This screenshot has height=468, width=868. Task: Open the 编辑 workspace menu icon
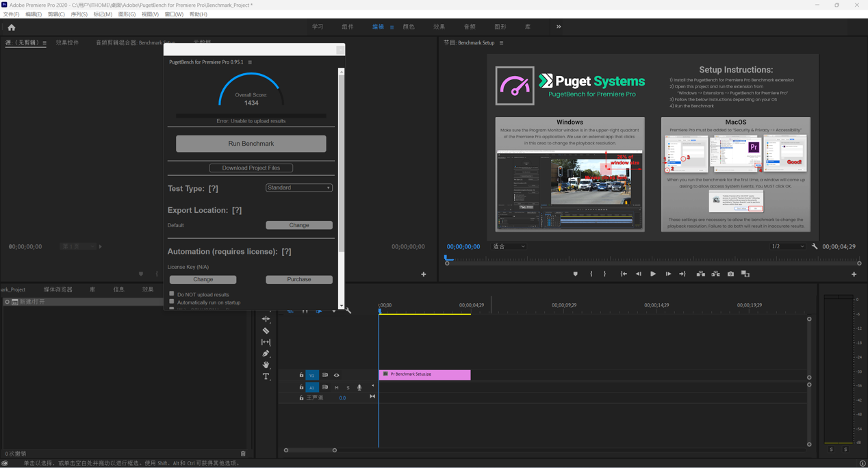392,27
